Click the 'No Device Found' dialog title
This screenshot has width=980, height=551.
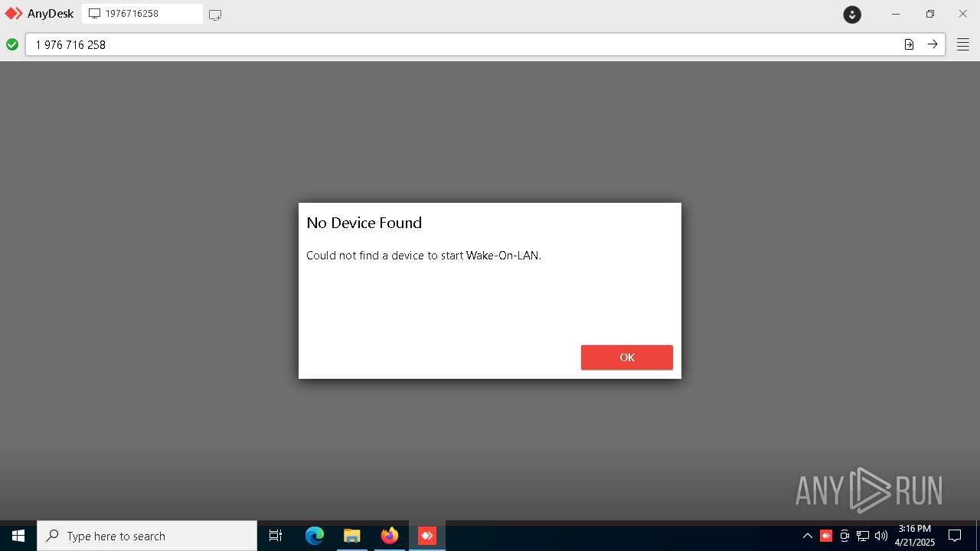(364, 223)
